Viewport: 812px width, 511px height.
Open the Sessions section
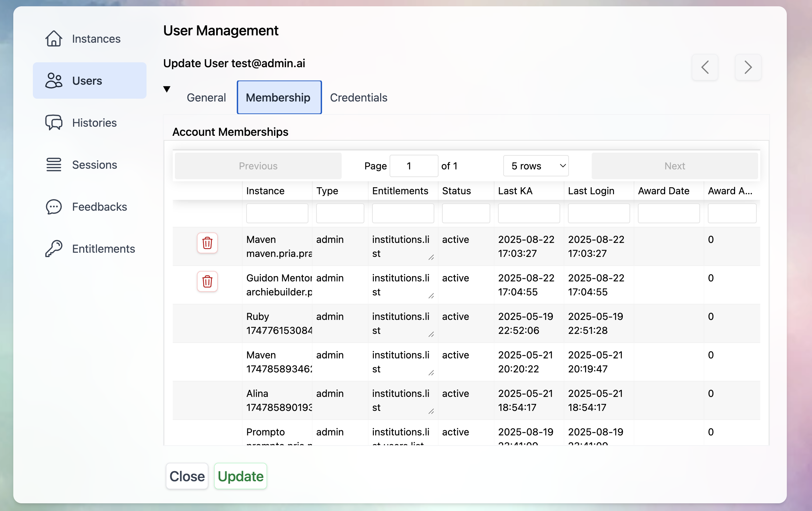(x=94, y=164)
